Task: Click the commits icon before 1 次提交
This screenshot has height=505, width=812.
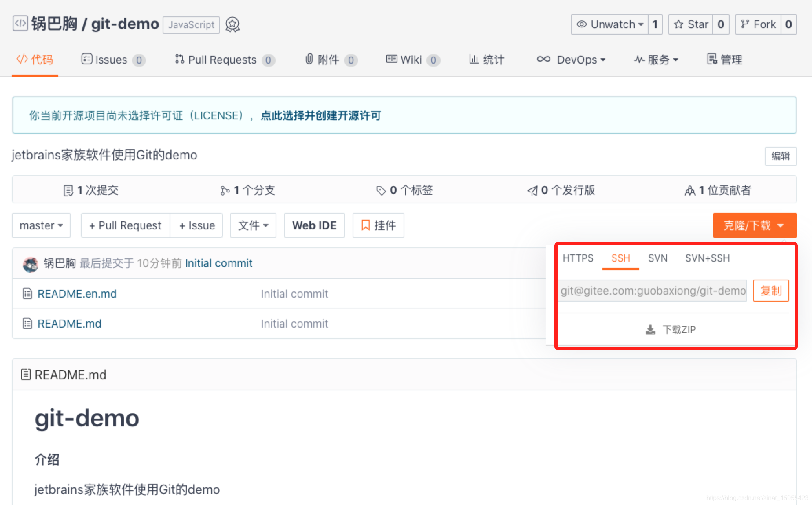Action: tap(68, 190)
